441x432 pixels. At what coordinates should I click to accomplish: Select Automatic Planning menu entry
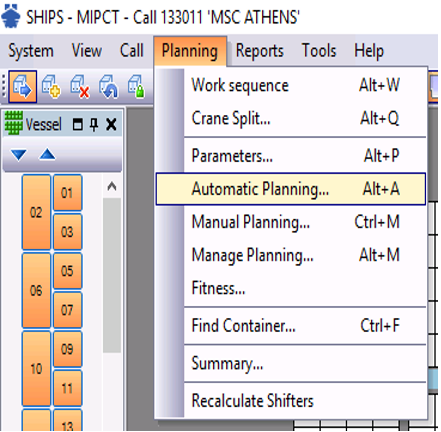click(290, 189)
